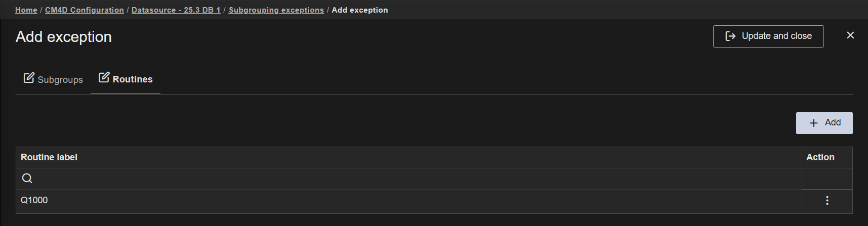Screen dimensions: 868x226
Task: Click the Action column header
Action: click(x=820, y=157)
